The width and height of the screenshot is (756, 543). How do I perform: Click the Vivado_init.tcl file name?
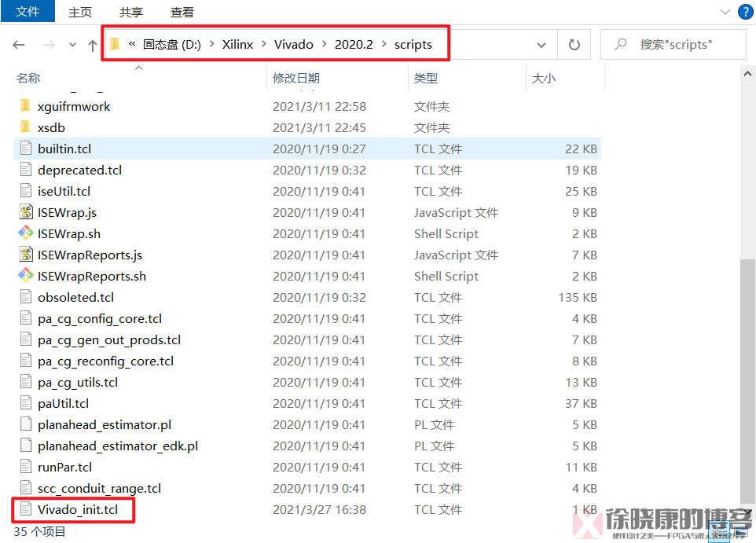coord(78,510)
